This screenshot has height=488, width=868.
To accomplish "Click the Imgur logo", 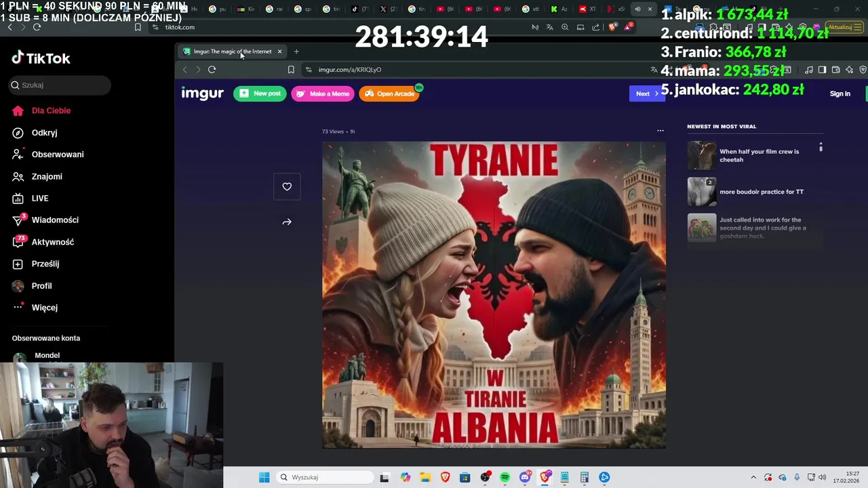I will [x=202, y=94].
